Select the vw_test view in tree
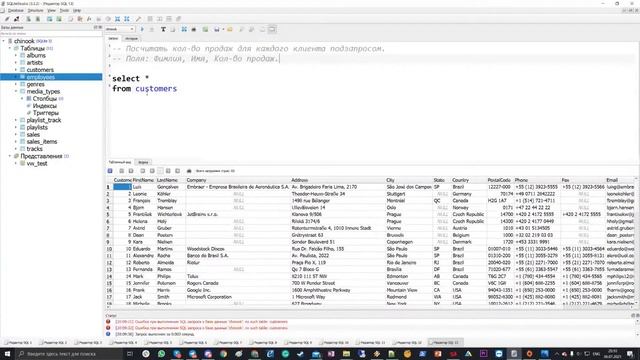Screen dimensions: 640x360 point(37,163)
